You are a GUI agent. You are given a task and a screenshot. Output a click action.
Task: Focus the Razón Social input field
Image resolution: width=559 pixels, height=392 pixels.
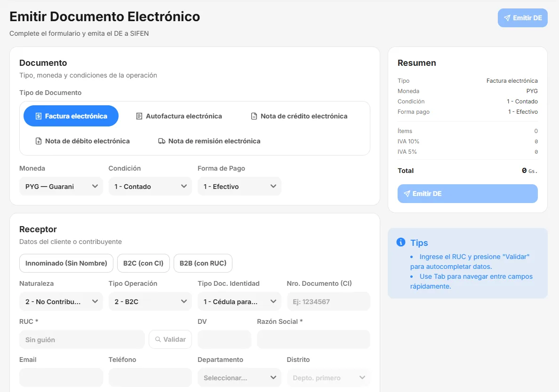click(313, 339)
